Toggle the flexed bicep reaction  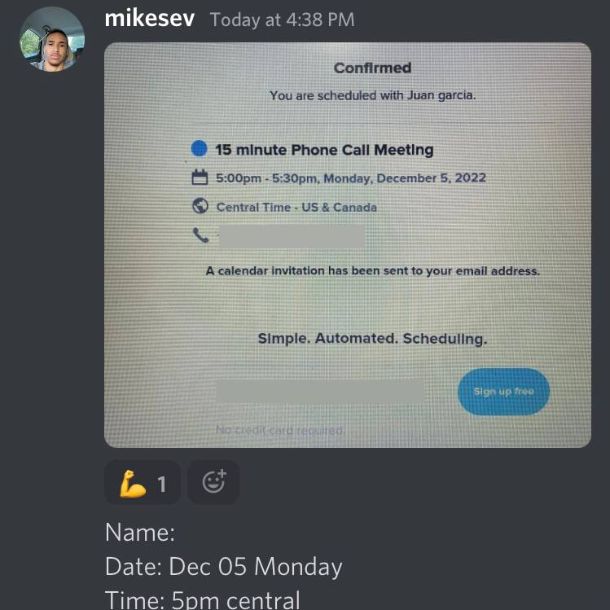pos(142,483)
